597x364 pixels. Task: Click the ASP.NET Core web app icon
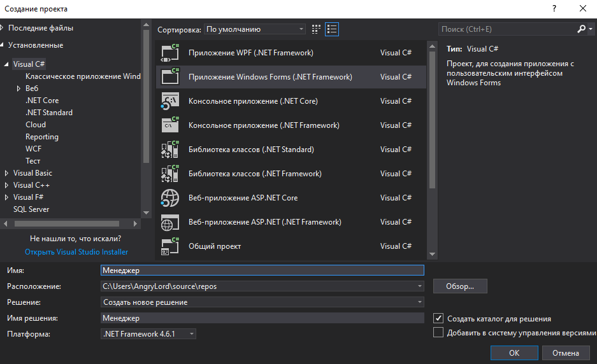tap(170, 198)
